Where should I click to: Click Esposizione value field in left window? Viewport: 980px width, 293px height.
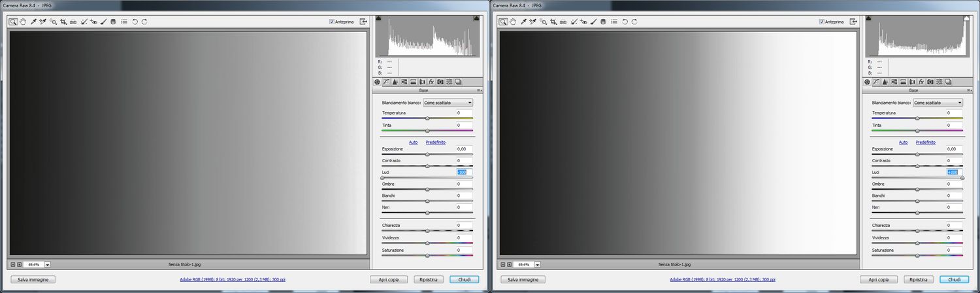tap(464, 149)
